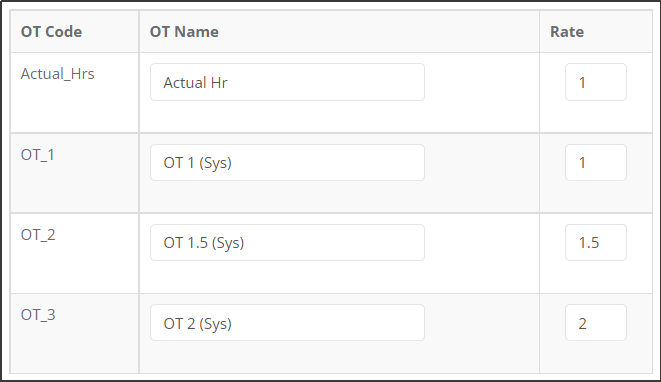Image resolution: width=661 pixels, height=382 pixels.
Task: Select the OT Name column header
Action: 184,32
